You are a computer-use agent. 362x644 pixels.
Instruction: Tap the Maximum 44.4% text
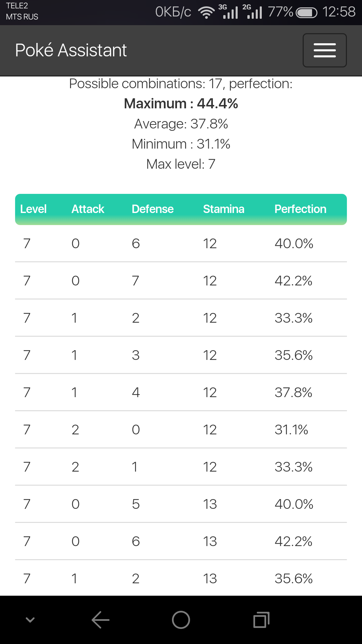tap(181, 104)
